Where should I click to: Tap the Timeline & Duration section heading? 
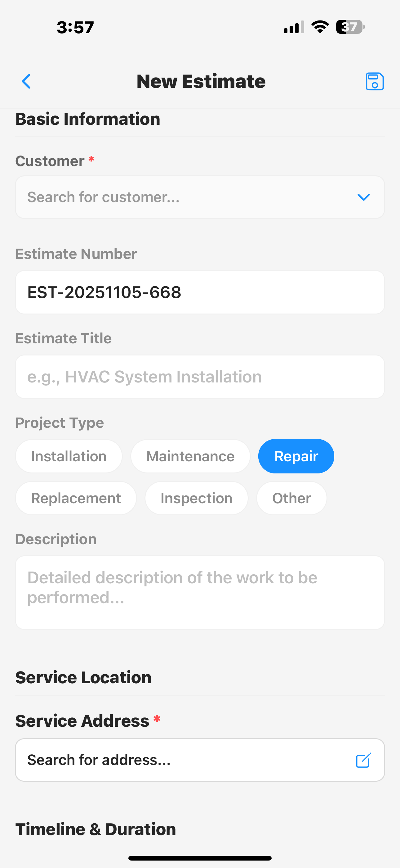(95, 829)
